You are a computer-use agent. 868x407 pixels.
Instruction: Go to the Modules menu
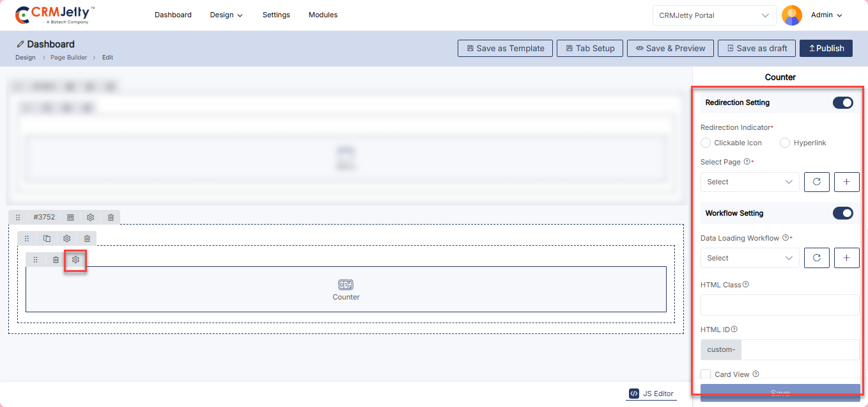(x=323, y=15)
